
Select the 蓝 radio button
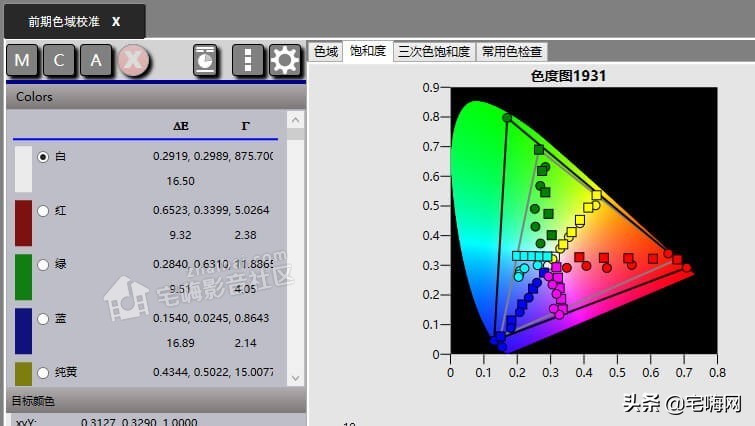[43, 319]
